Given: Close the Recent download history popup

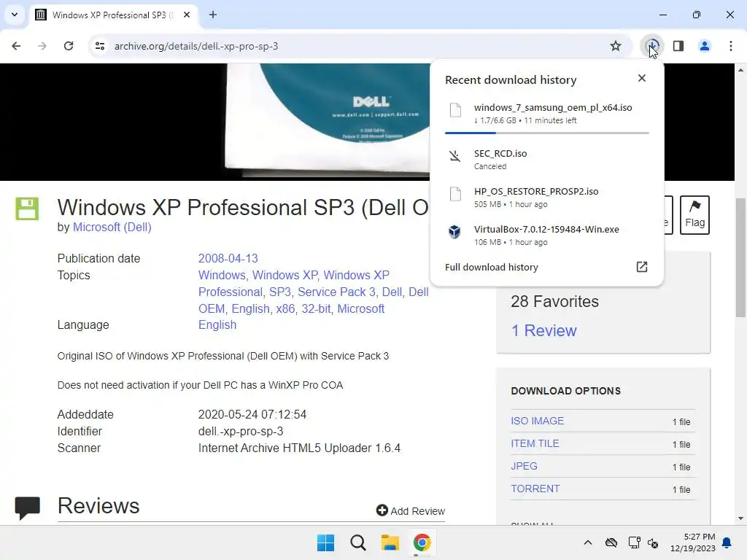Looking at the screenshot, I should (x=642, y=78).
